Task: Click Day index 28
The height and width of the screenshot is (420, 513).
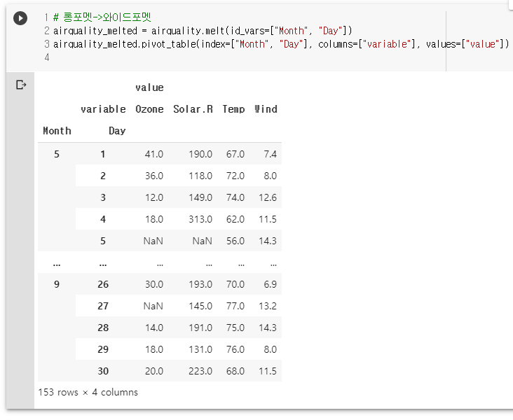Action: pos(103,328)
